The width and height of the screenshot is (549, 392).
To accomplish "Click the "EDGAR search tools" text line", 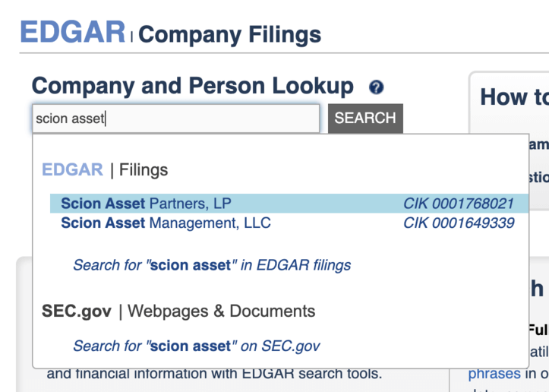I will tap(214, 374).
